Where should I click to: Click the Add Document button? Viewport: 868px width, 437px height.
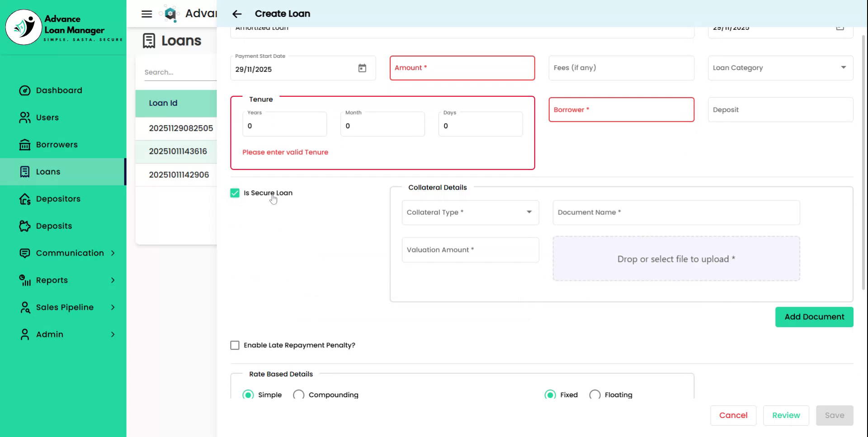814,317
